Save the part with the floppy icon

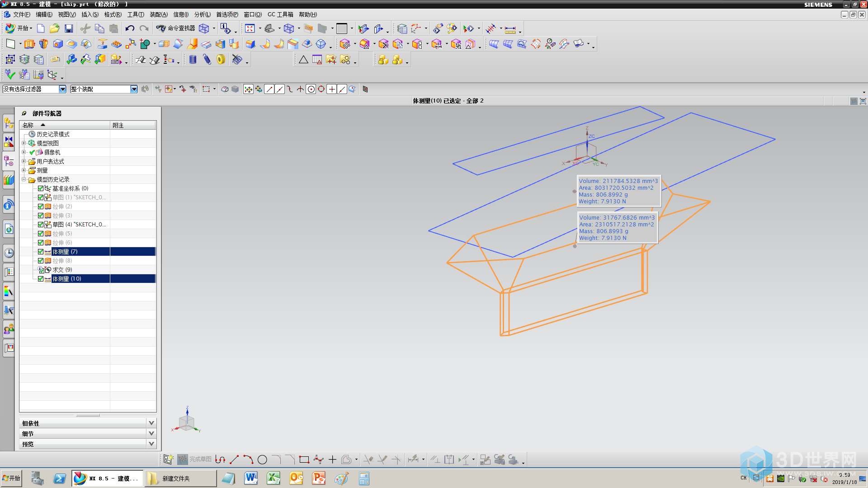coord(69,28)
